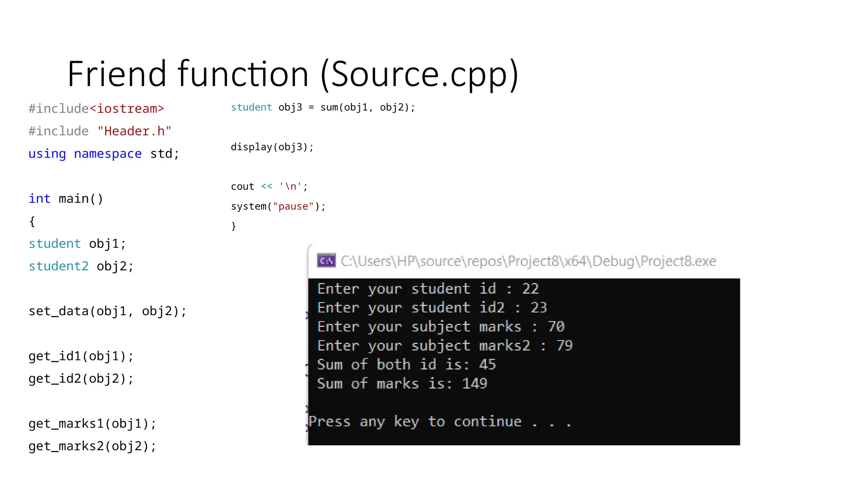
Task: Click 'Enter your student id : 22' output
Action: (x=428, y=289)
